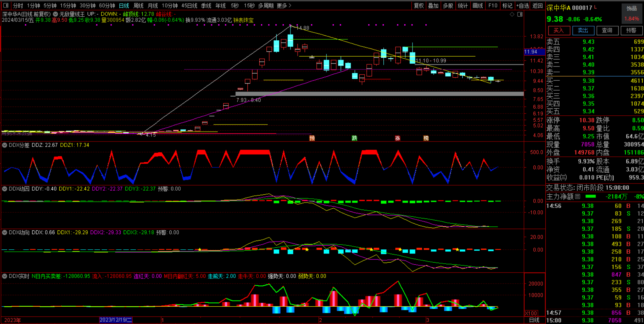The width and height of the screenshot is (644, 324).
Task: Activate the 画线 drawing tool
Action: click(x=478, y=5)
